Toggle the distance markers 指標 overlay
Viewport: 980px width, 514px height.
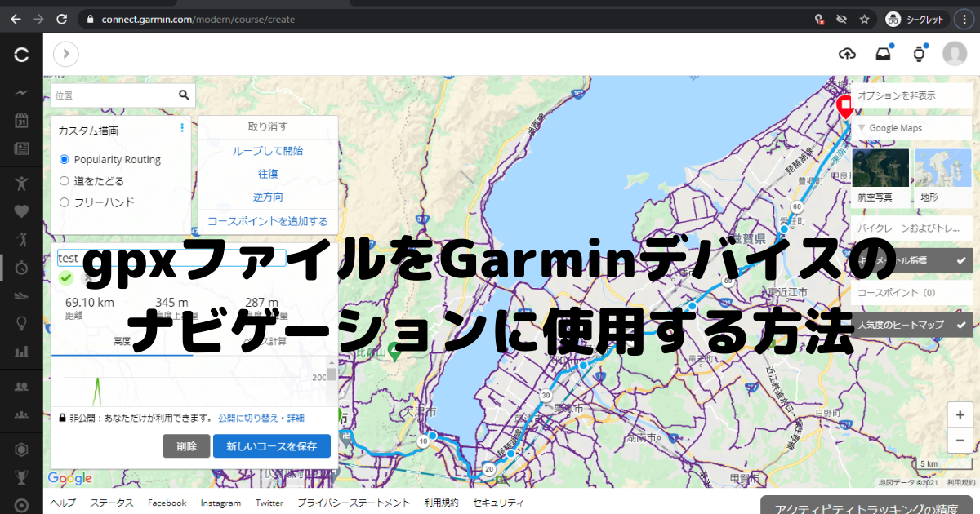point(911,261)
